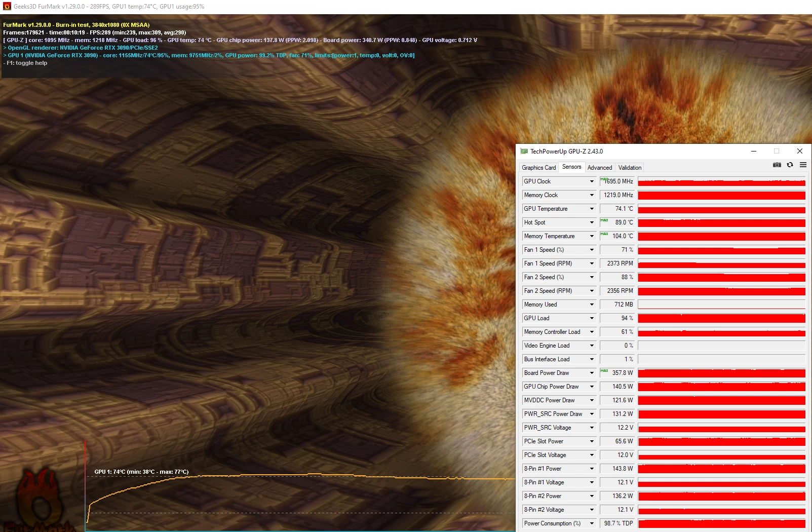This screenshot has height=532, width=812.
Task: Open the Fan 2 Speed (RPM) dropdown
Action: click(x=592, y=291)
